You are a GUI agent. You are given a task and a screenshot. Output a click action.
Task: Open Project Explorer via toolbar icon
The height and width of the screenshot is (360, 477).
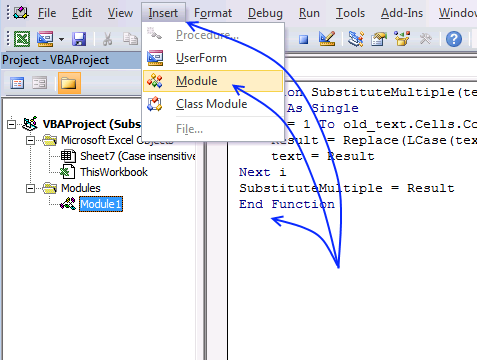(356, 39)
